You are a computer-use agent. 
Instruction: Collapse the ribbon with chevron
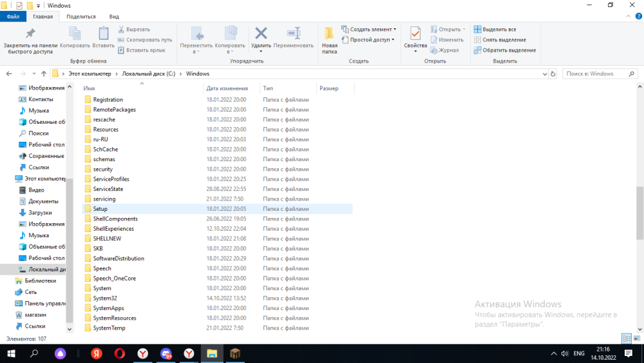point(629,17)
